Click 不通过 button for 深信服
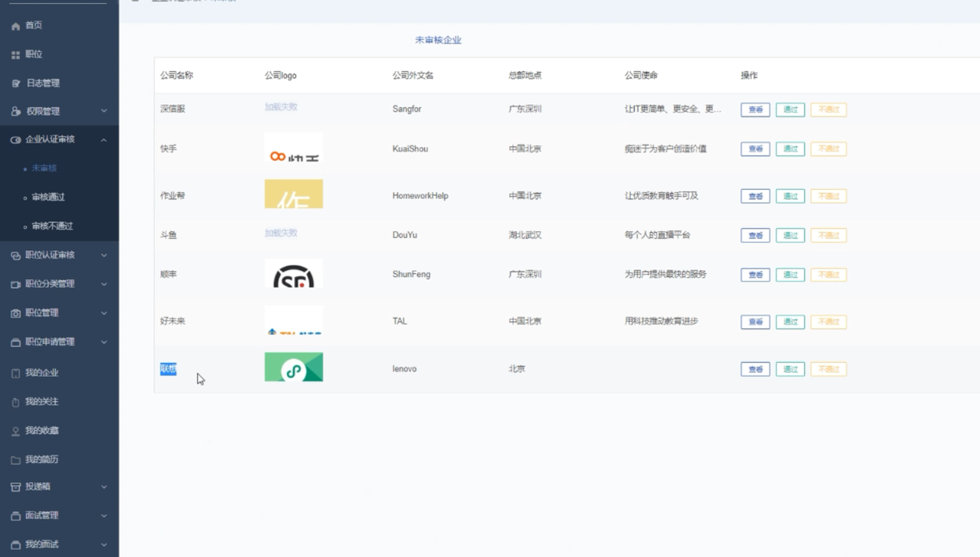 (828, 109)
